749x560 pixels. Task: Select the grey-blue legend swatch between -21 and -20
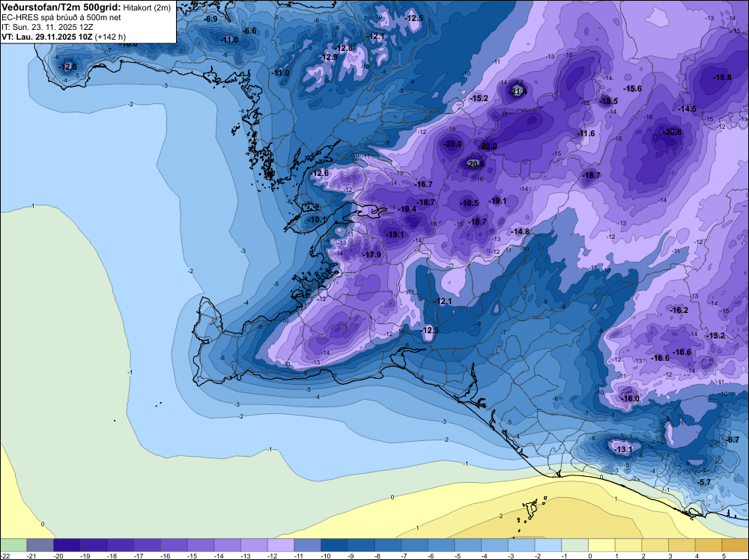click(40, 545)
